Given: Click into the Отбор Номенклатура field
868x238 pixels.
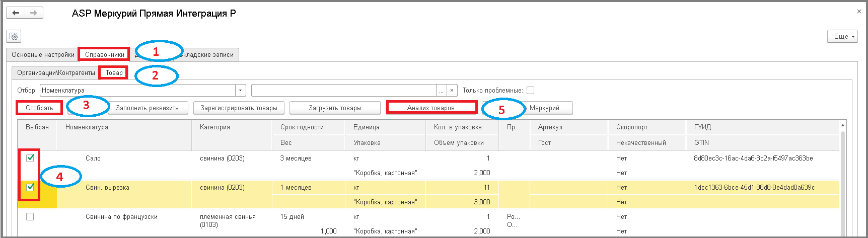Looking at the screenshot, I should pos(137,91).
